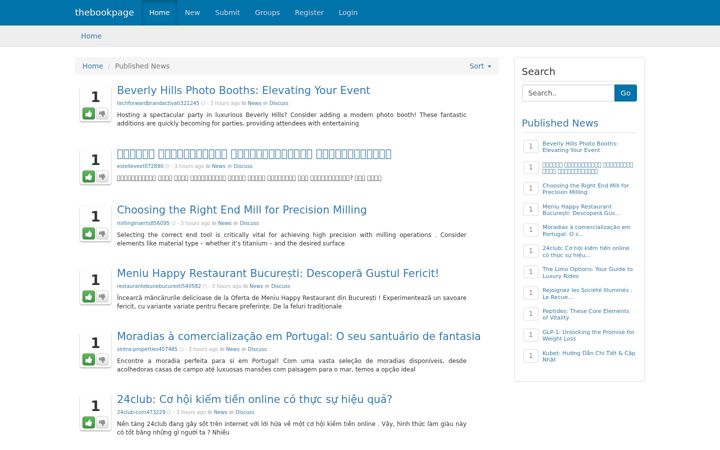Screen dimensions: 720x450
Task: Click Discuss under Beverly Hills Photo Booths post
Action: coord(279,103)
